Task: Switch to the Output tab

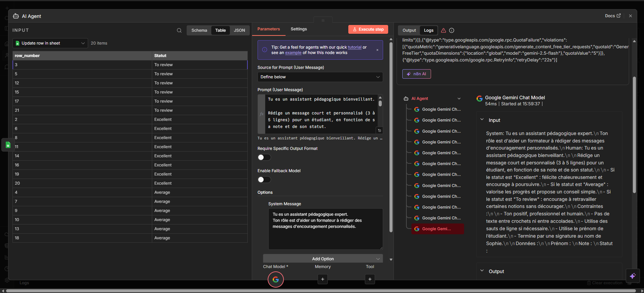Action: (x=409, y=30)
